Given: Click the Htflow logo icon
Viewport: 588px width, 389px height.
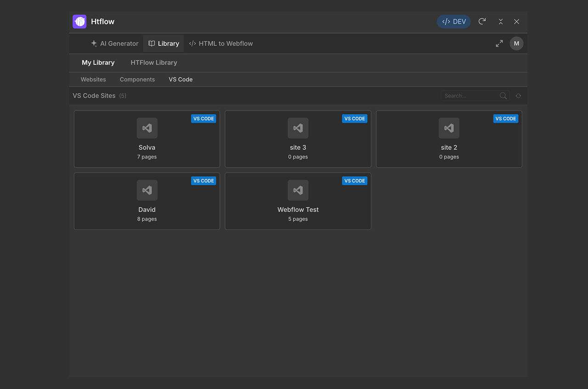Looking at the screenshot, I should 79,21.
